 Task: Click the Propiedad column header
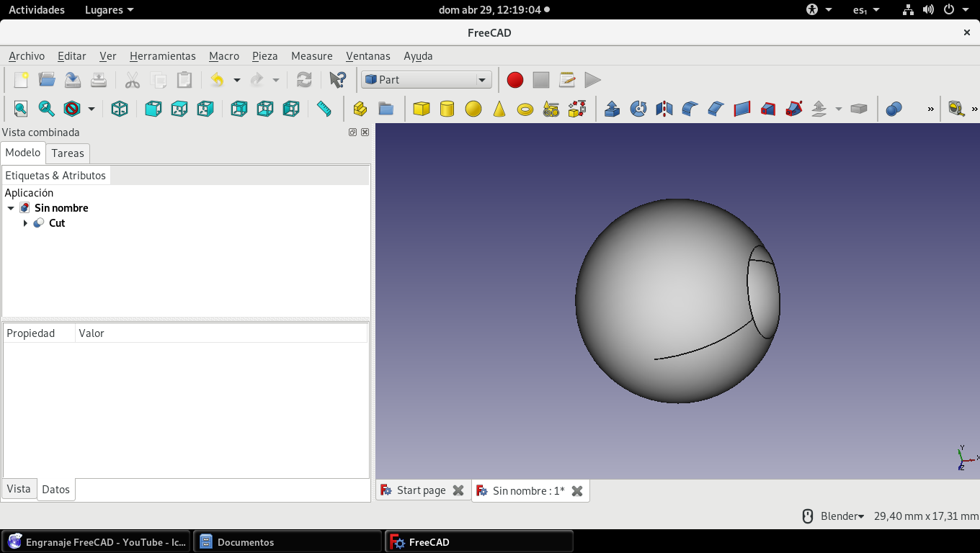pos(39,333)
